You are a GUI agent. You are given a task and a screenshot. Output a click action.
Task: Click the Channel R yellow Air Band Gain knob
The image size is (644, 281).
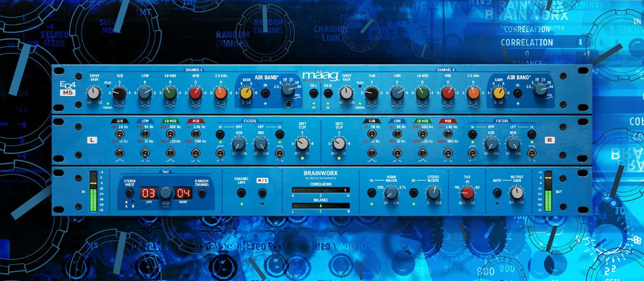(x=499, y=93)
